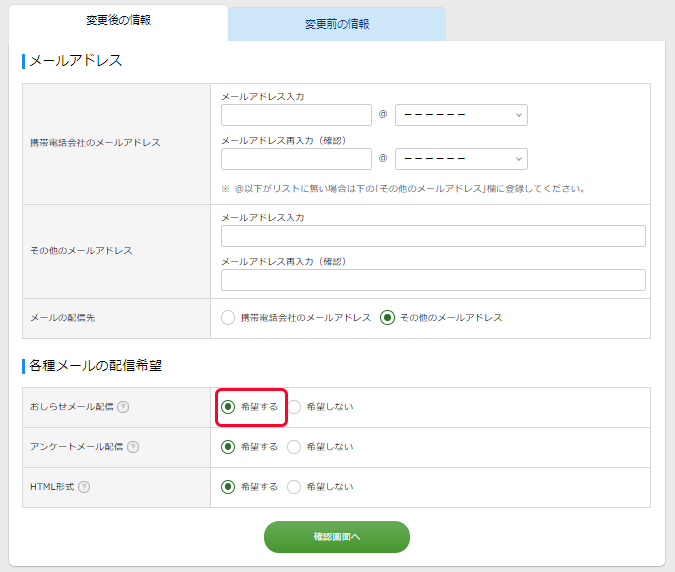Select その他のメールアドレス as delivery destination
Image resolution: width=675 pixels, height=572 pixels.
click(x=387, y=318)
